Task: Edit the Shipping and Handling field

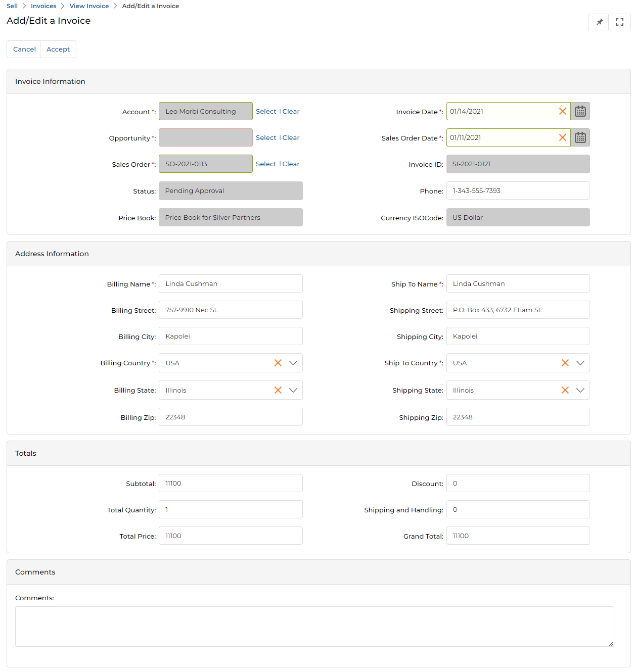Action: [x=518, y=509]
